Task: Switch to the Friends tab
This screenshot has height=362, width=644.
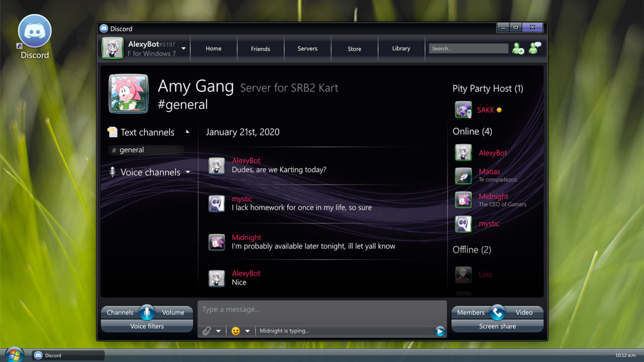Action: click(x=261, y=48)
